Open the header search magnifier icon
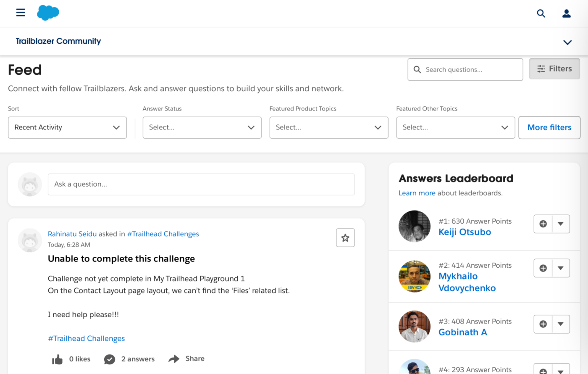 tap(541, 13)
